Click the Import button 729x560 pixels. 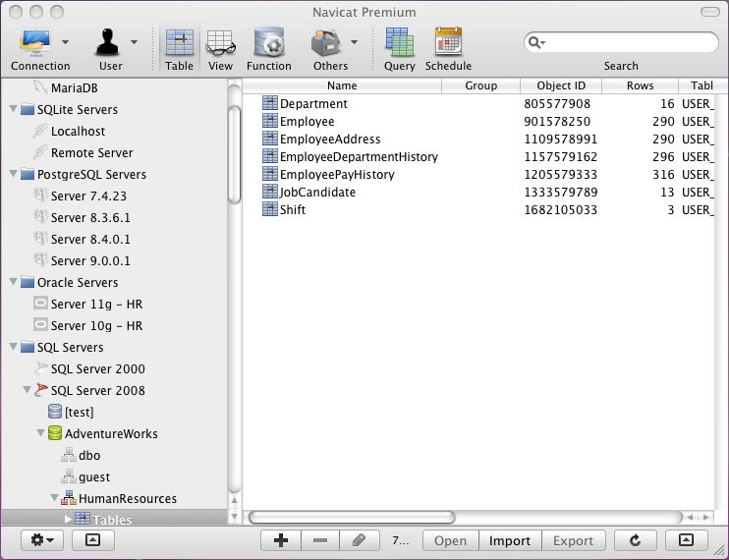[510, 540]
